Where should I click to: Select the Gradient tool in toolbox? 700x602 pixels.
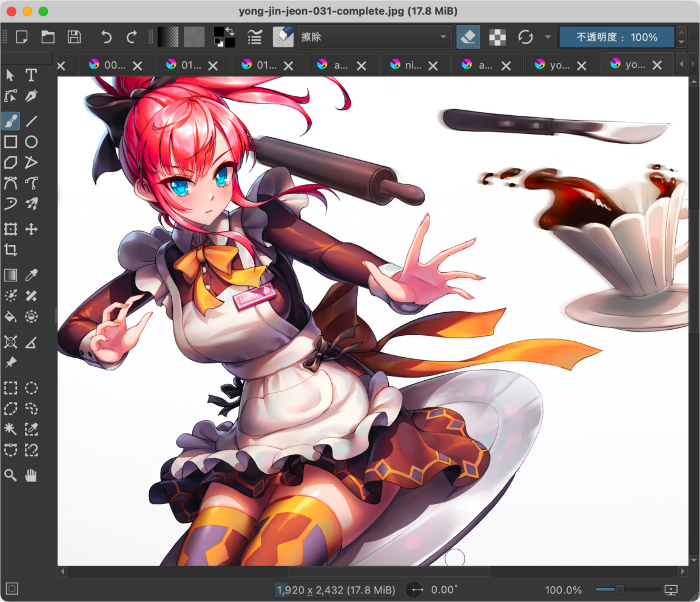(x=10, y=275)
